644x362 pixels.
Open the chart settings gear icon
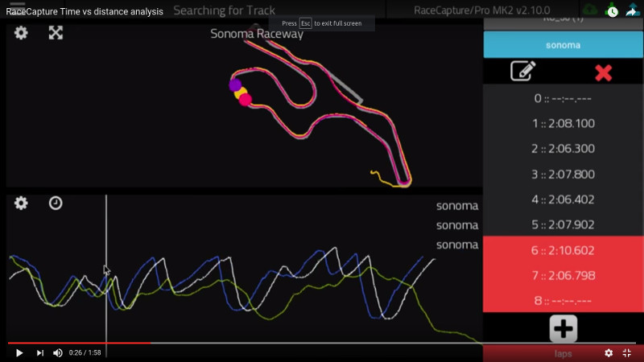(x=21, y=204)
